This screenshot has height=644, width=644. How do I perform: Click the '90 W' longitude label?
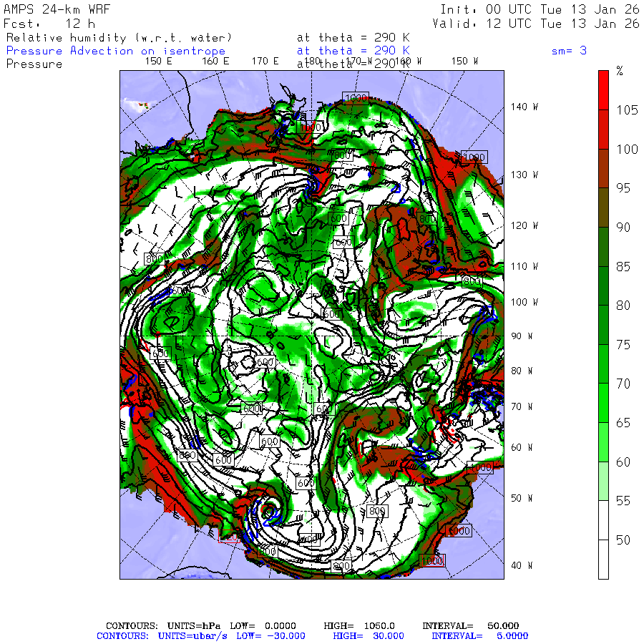522,336
